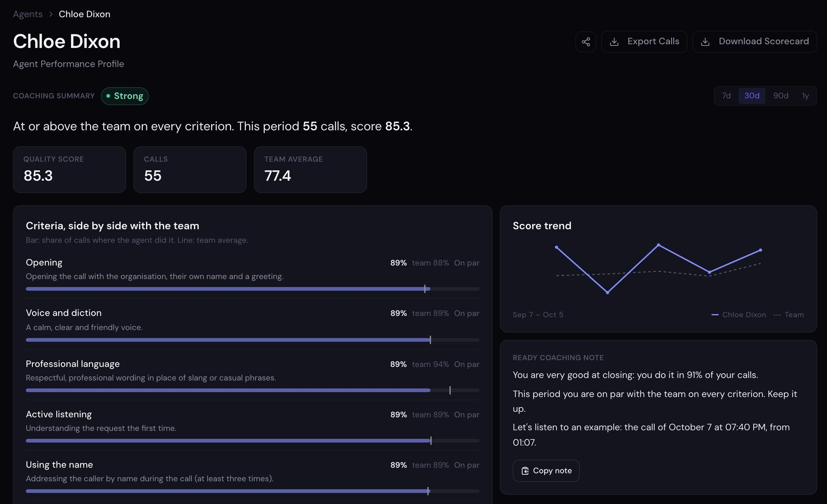The height and width of the screenshot is (504, 827).
Task: Click the Using the name title
Action: pyautogui.click(x=59, y=465)
